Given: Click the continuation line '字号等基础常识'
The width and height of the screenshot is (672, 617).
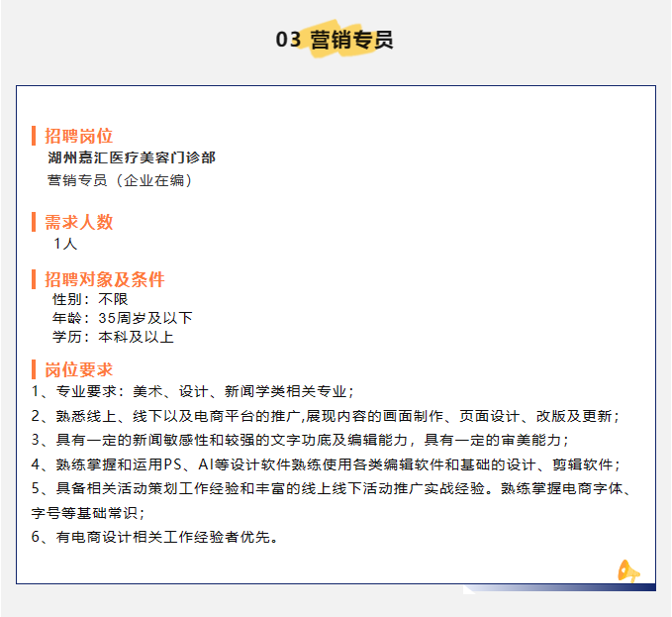Looking at the screenshot, I should pyautogui.click(x=88, y=513).
